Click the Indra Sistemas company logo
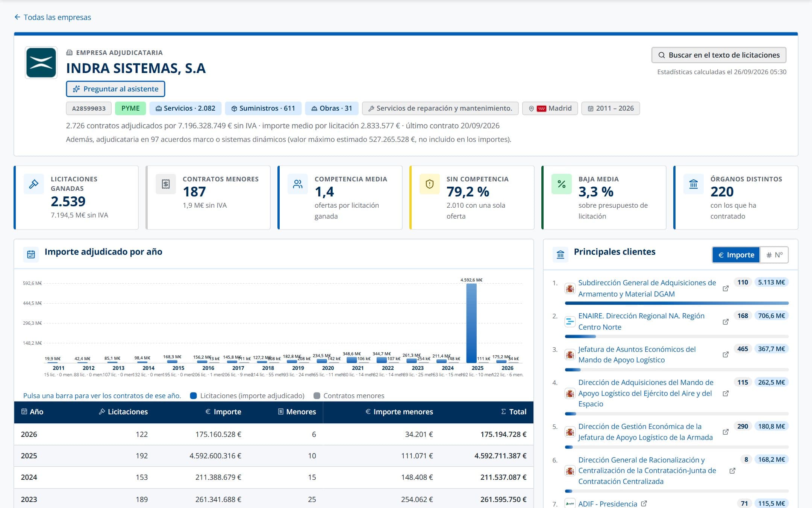812x508 pixels. coord(41,62)
